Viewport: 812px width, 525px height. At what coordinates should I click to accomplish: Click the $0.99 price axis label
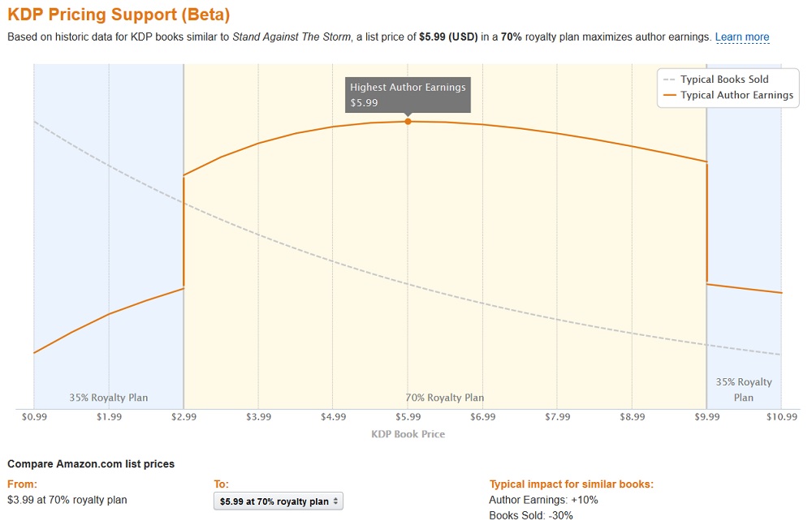(34, 417)
